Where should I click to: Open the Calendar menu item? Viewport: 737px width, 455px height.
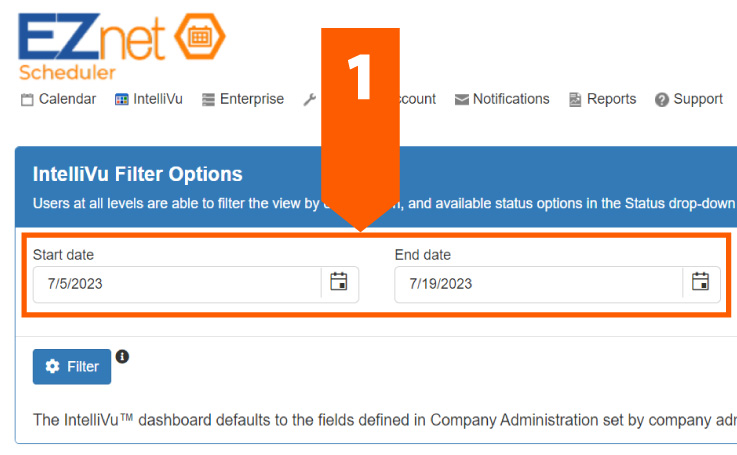(x=66, y=99)
